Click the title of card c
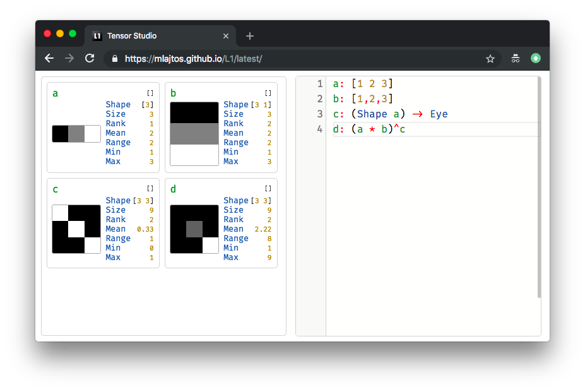Viewport: 585px width, 392px height. click(x=55, y=189)
